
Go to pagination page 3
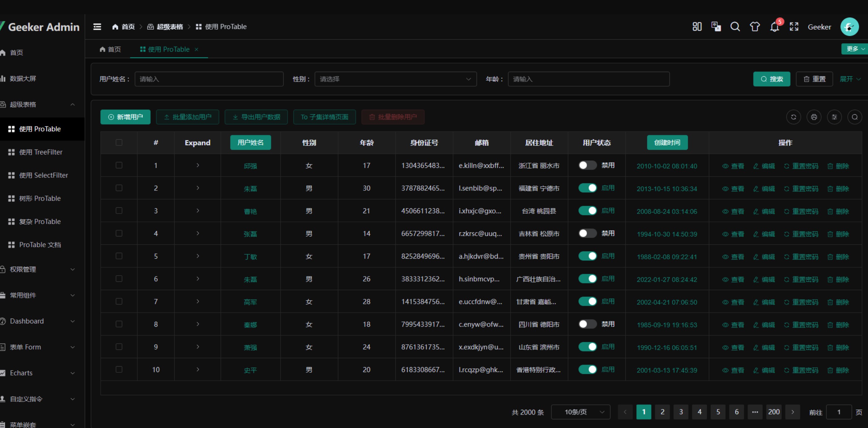point(681,412)
